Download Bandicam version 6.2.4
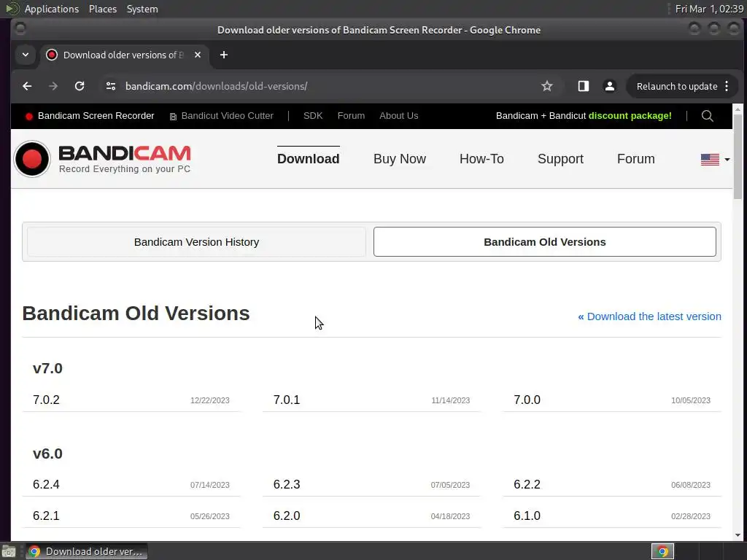 coord(46,485)
